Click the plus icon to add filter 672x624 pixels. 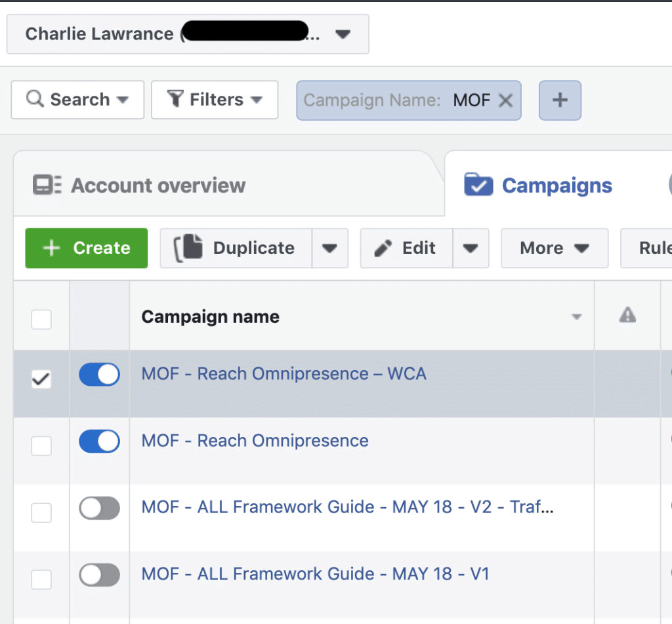tap(560, 100)
